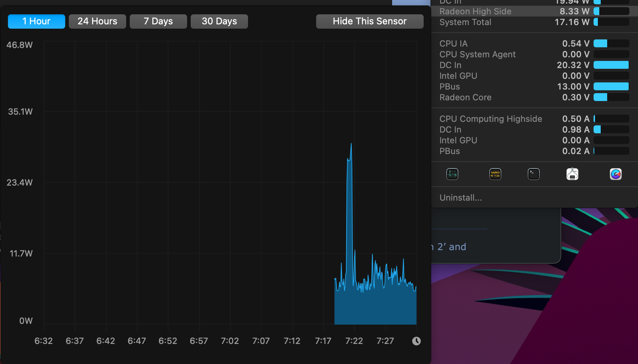Click the DC In voltage level bar

point(610,65)
